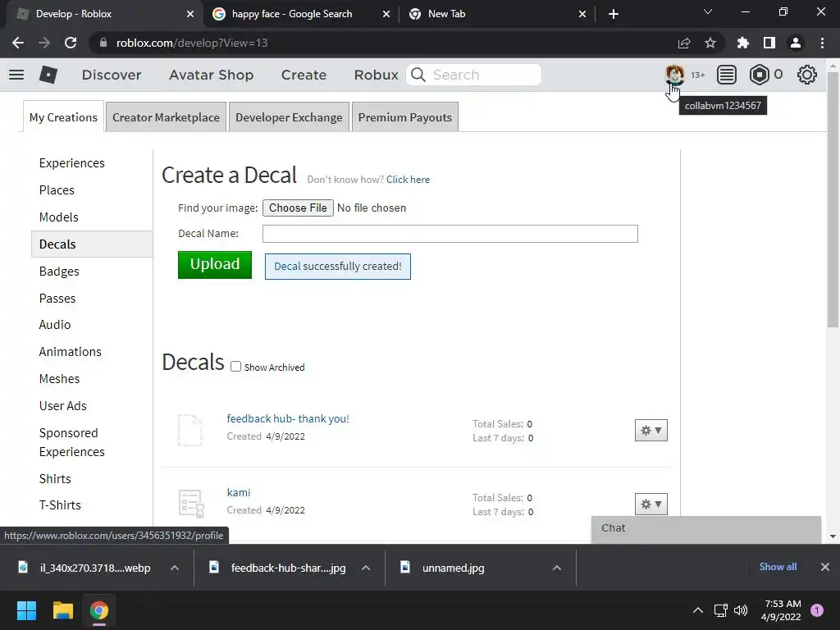Open the Chrome profile account icon

(796, 43)
